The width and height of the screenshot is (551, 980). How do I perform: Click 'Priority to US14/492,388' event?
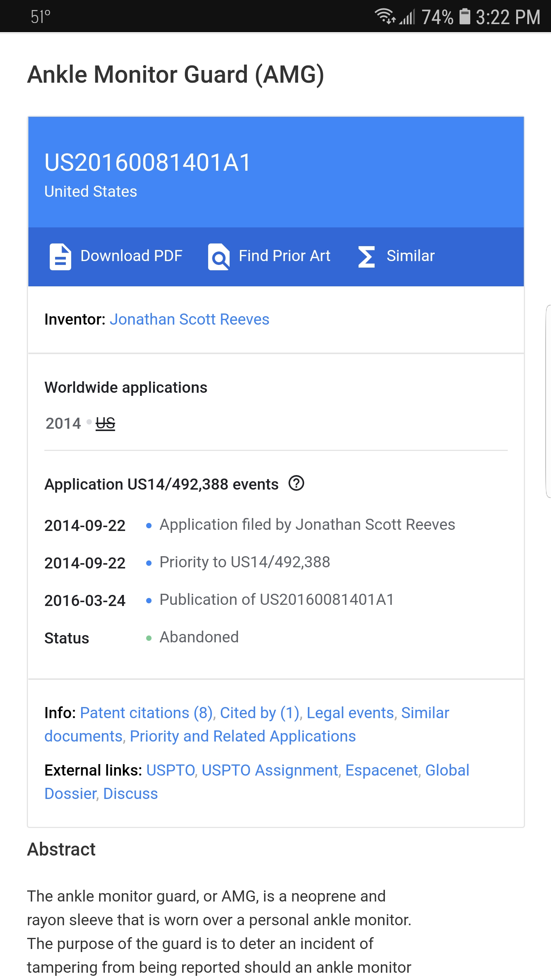coord(245,562)
